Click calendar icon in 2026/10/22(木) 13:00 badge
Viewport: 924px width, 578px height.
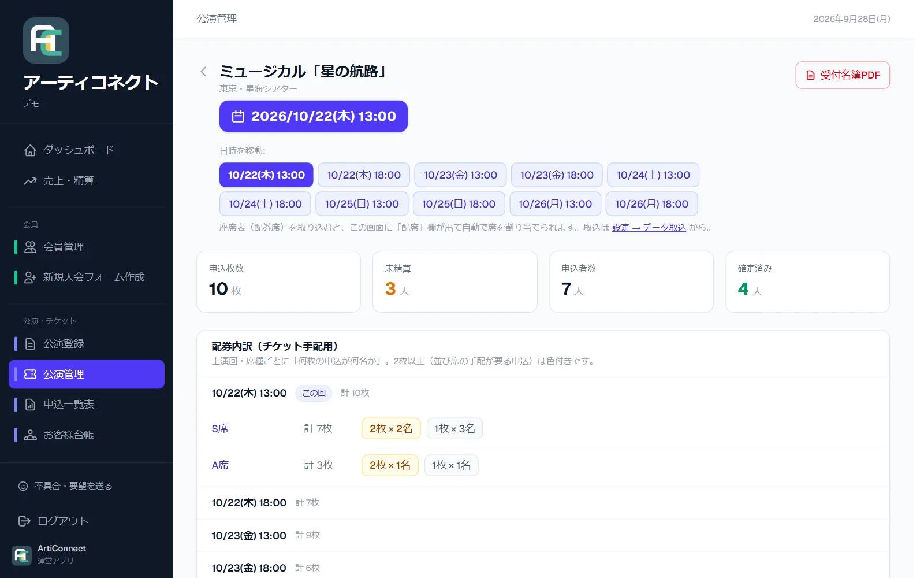(238, 117)
